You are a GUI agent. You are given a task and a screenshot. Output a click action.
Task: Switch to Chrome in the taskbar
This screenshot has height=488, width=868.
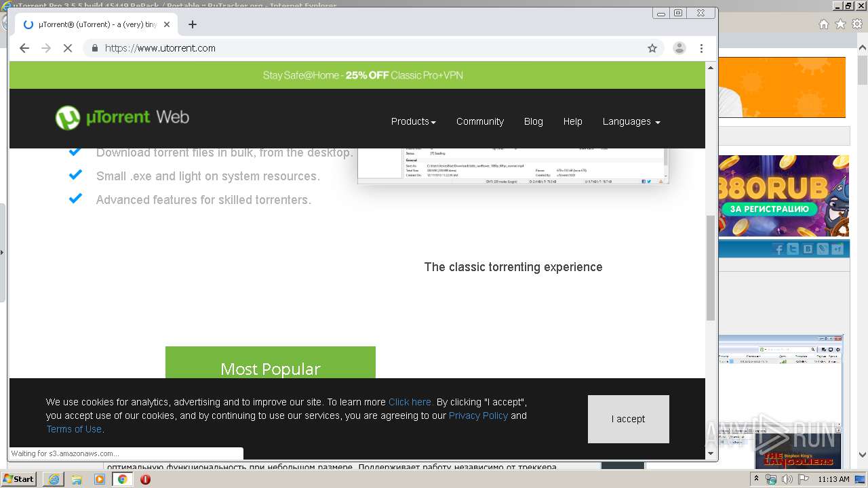[x=122, y=479]
